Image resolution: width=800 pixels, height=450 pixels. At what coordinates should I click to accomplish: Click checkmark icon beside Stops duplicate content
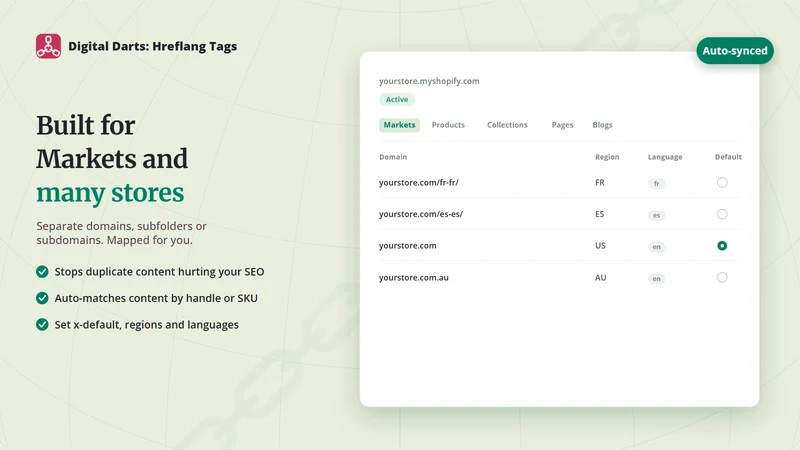pos(42,272)
